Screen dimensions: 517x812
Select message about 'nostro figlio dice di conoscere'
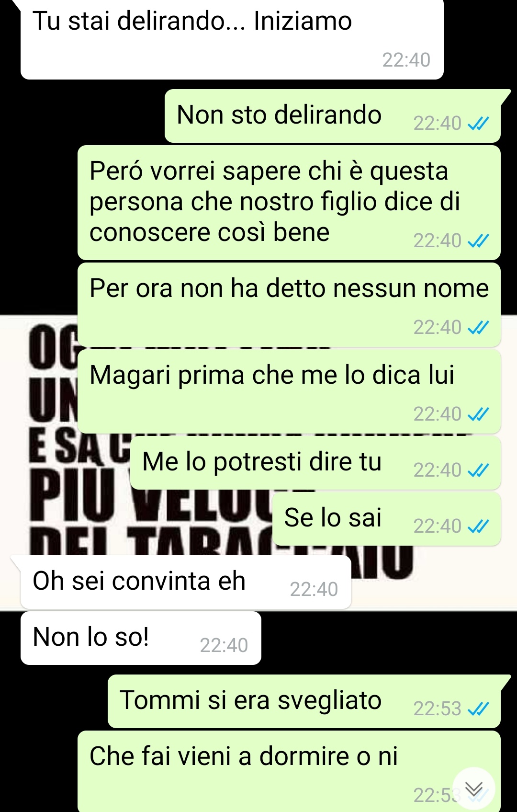(x=275, y=202)
